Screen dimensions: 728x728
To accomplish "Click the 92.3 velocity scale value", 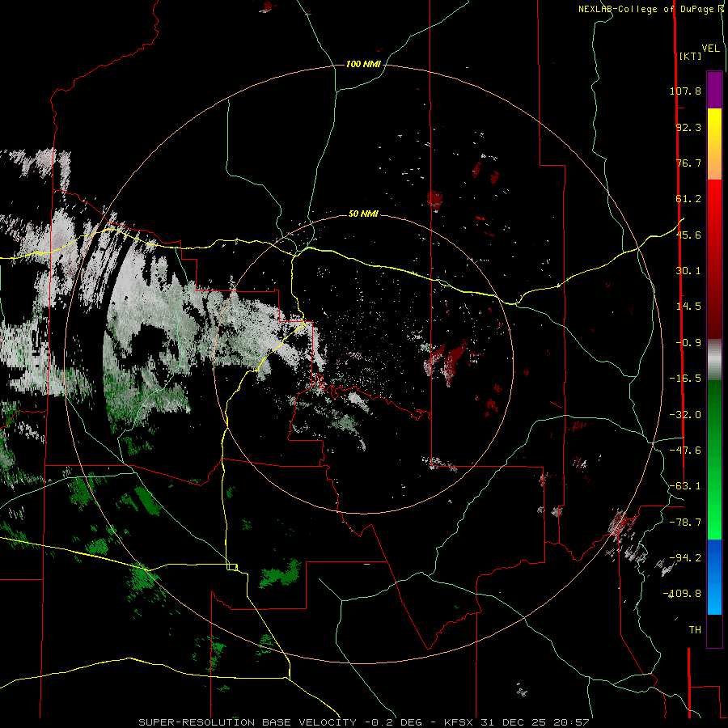I will click(688, 127).
